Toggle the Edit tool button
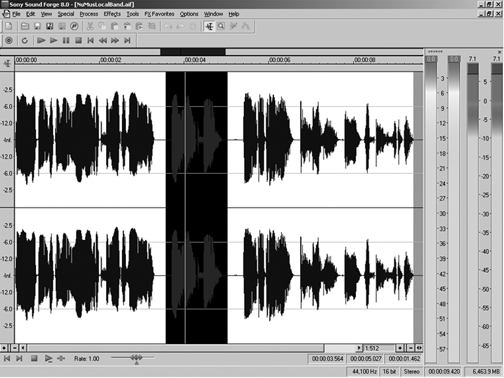This screenshot has width=504, height=378. click(x=209, y=26)
